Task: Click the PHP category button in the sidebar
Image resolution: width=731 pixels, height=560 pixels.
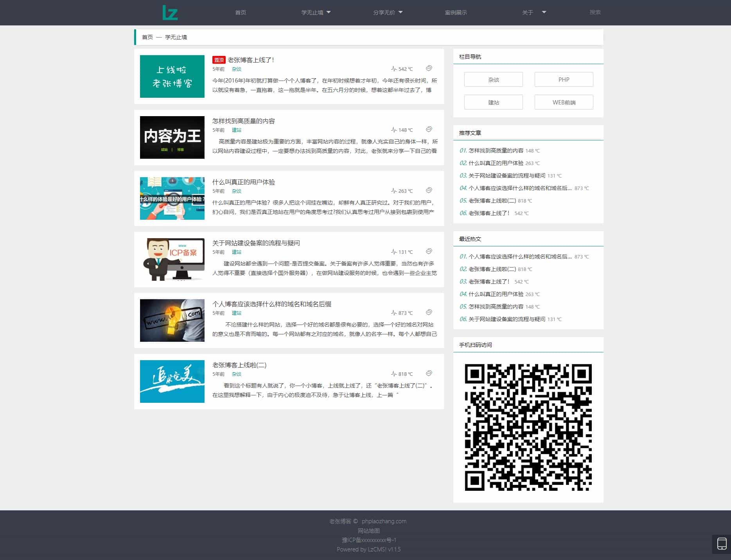Action: (564, 79)
